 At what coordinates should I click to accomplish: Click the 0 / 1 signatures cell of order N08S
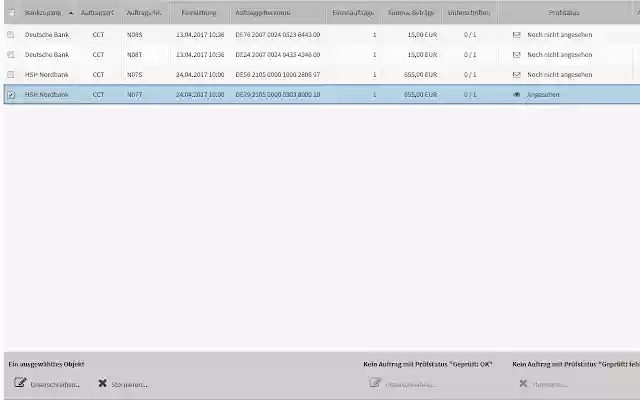tap(470, 35)
